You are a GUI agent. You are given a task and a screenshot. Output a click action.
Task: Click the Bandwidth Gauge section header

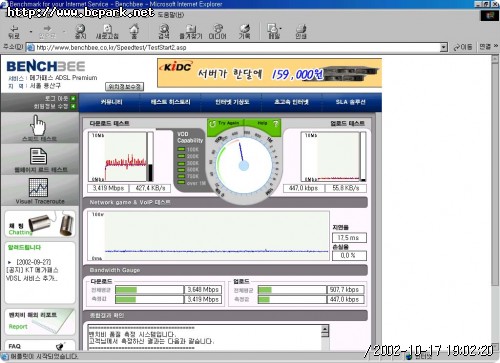tap(225, 270)
